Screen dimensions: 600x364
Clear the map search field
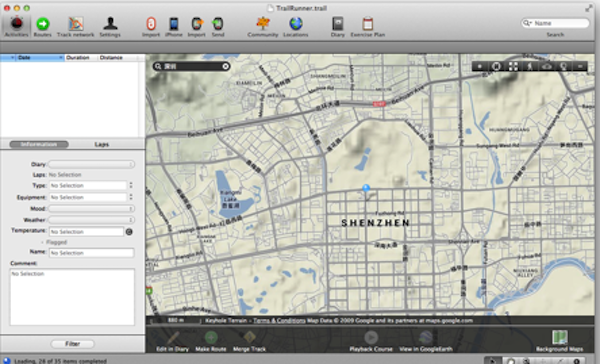click(226, 66)
